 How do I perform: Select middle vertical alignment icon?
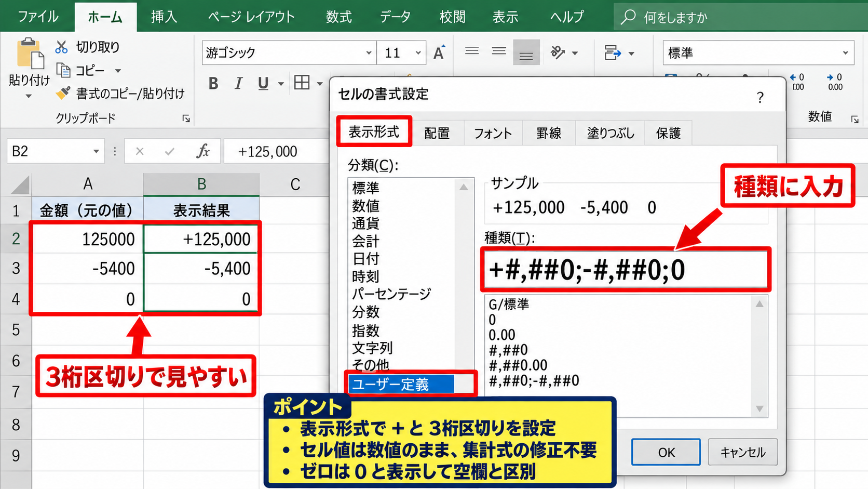tap(499, 52)
